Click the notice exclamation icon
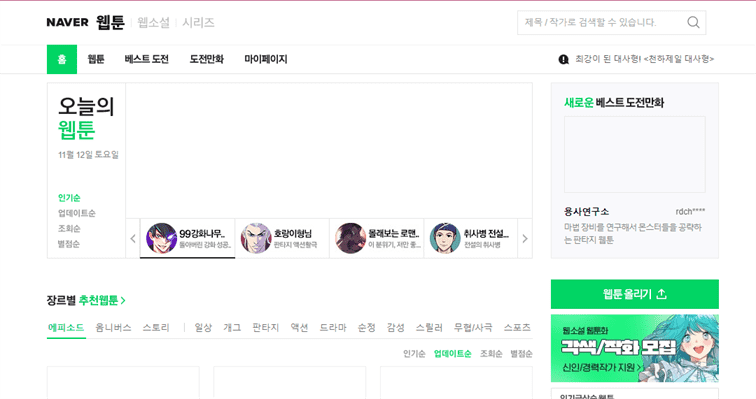The height and width of the screenshot is (399, 756). coord(563,59)
